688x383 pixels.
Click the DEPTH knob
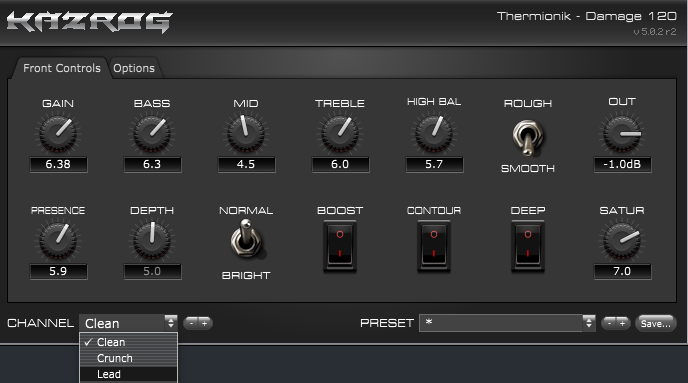[152, 240]
